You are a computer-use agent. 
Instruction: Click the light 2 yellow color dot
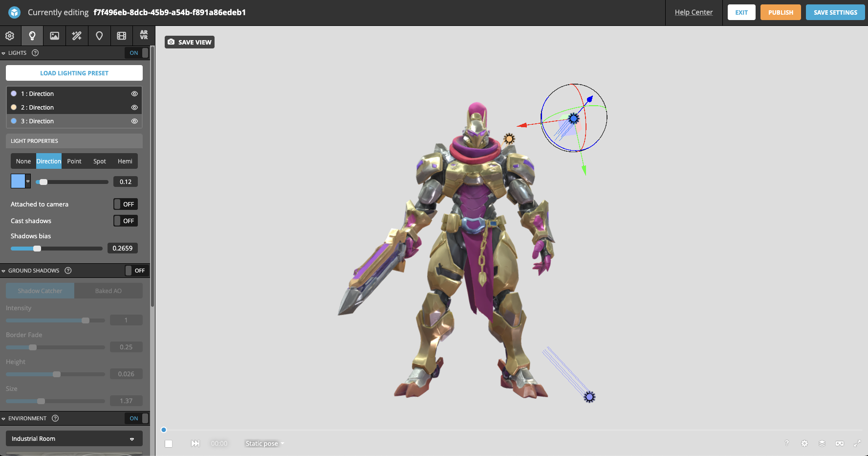(14, 107)
